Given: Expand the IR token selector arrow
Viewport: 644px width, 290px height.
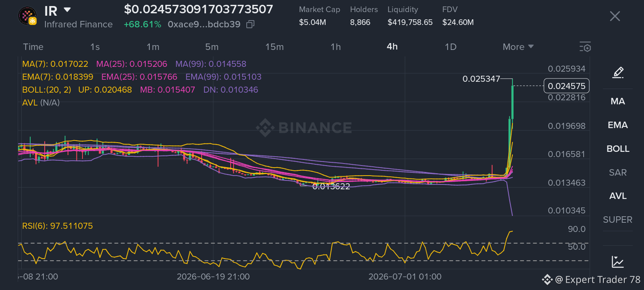Looking at the screenshot, I should click(67, 10).
